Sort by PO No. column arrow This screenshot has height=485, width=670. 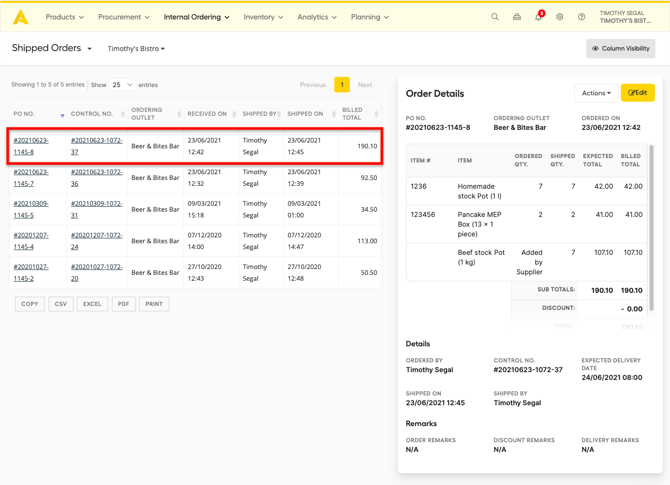(62, 115)
